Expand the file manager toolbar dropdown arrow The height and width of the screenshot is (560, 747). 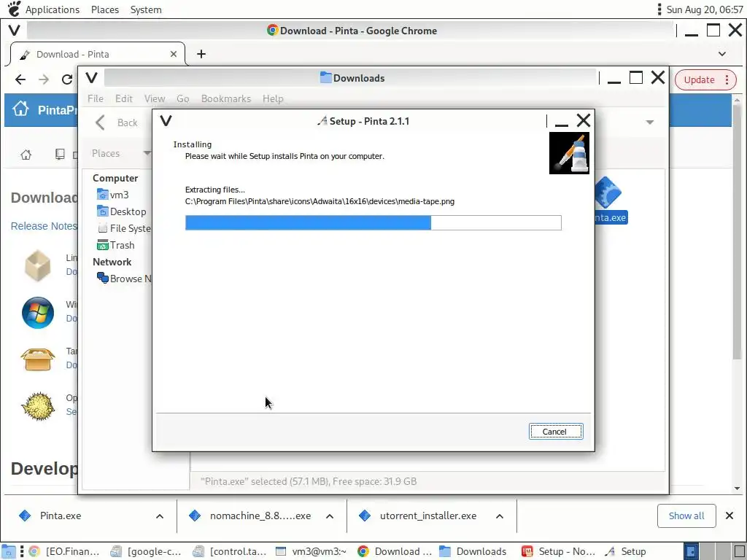pyautogui.click(x=650, y=122)
